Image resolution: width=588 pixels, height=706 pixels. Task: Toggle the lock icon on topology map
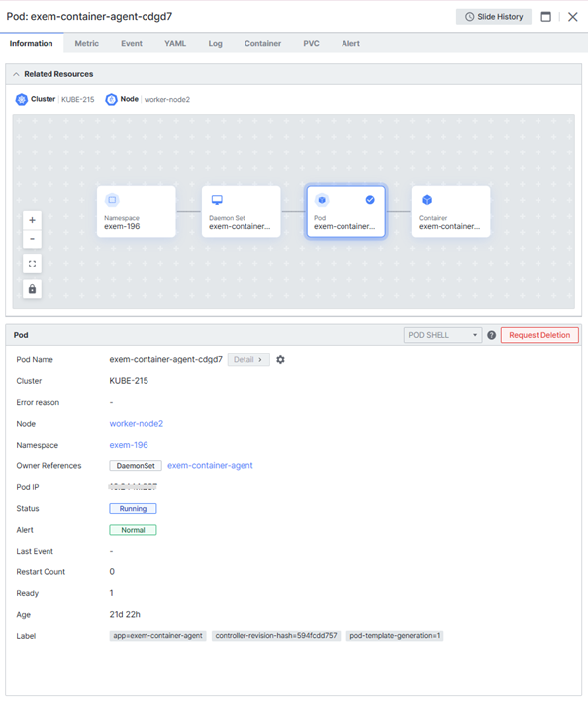(32, 289)
